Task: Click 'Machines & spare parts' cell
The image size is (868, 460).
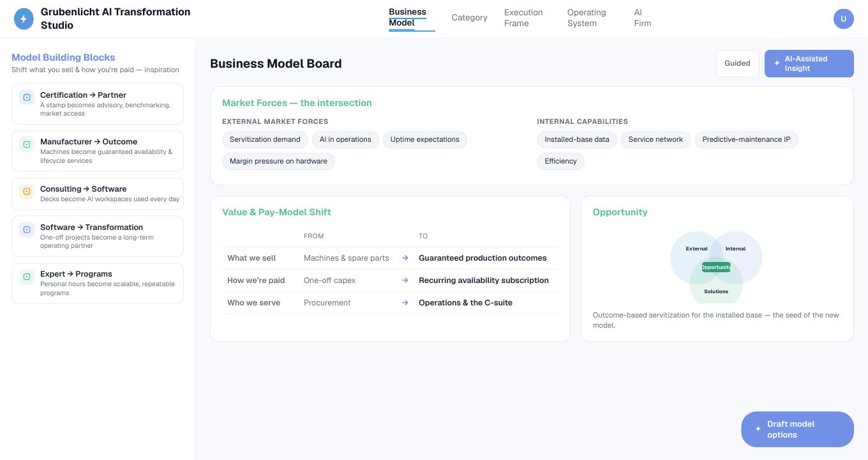Action: click(x=347, y=258)
